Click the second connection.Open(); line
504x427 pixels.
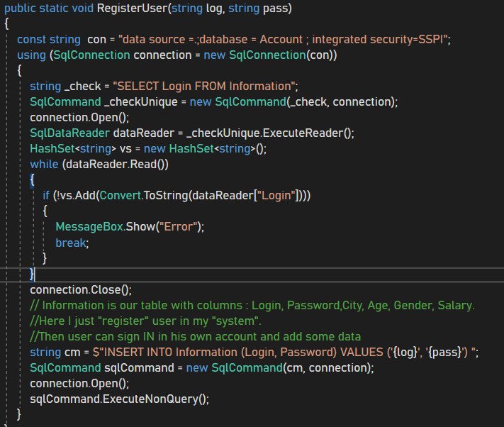click(x=79, y=383)
